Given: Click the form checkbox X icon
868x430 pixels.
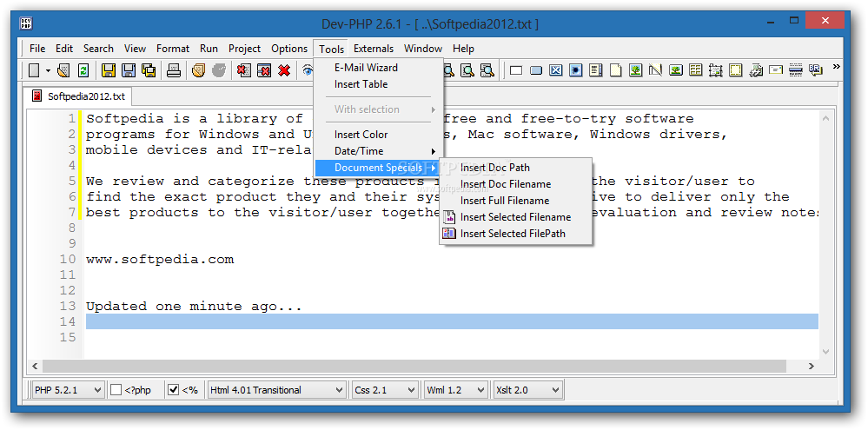Looking at the screenshot, I should pyautogui.click(x=556, y=70).
